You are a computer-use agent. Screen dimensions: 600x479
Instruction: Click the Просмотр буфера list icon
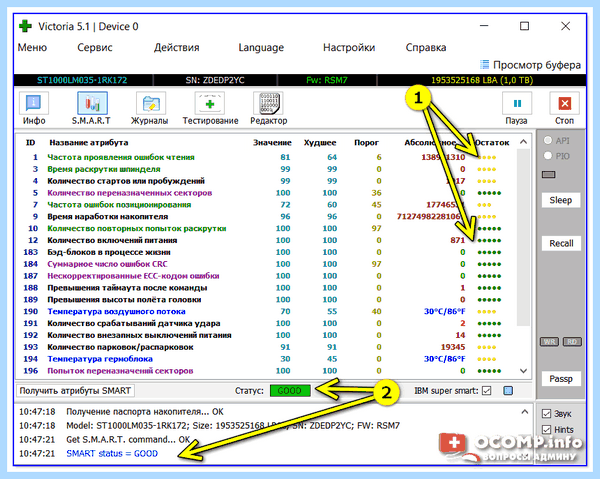pos(484,65)
